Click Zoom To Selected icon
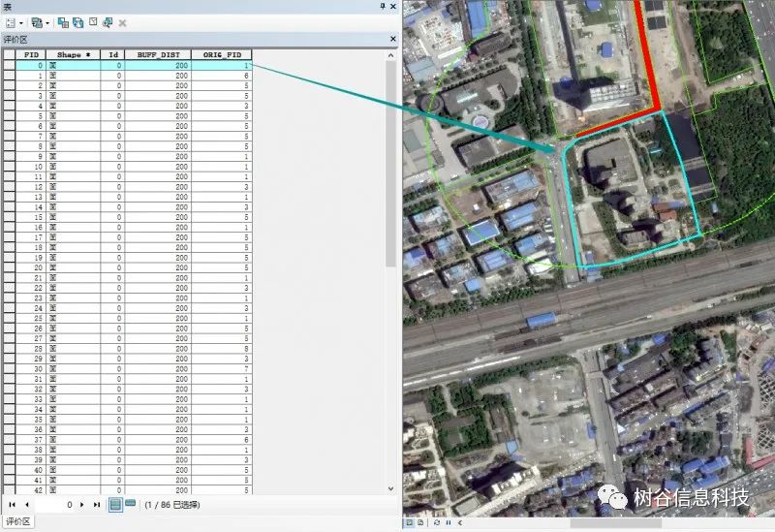Viewport: 775px width, 532px height. pos(108,22)
